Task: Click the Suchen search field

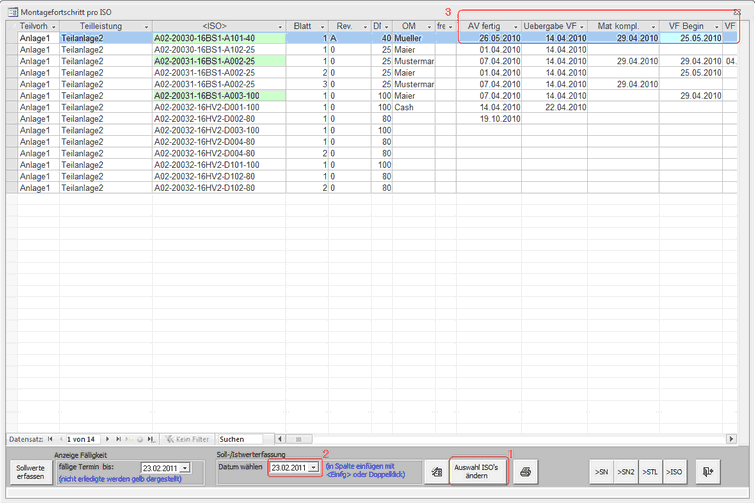Action: point(240,439)
